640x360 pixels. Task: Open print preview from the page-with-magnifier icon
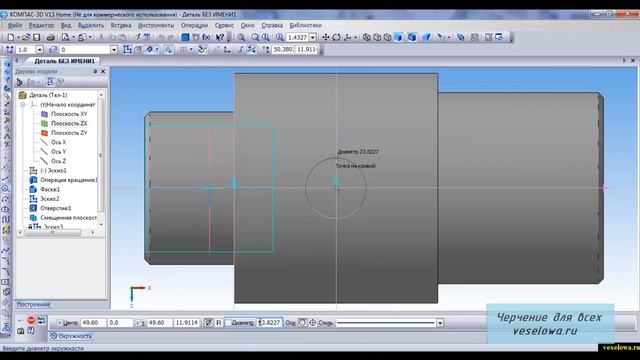66,37
